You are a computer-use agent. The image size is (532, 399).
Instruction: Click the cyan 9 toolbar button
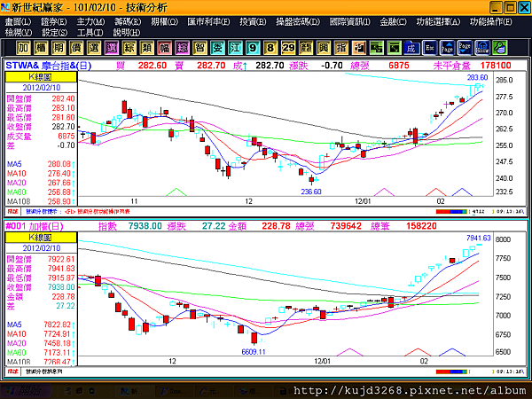pyautogui.click(x=253, y=48)
